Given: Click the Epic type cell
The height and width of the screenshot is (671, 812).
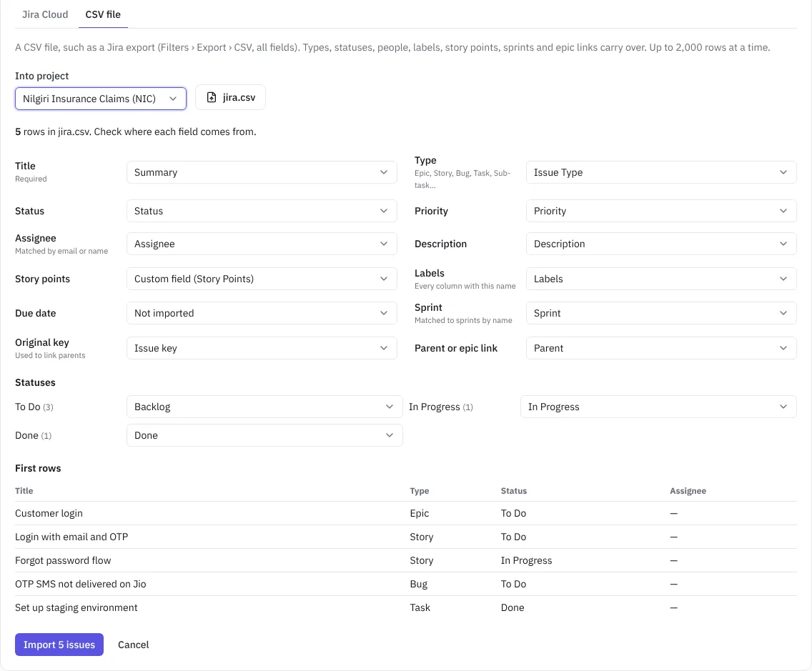Looking at the screenshot, I should (420, 513).
